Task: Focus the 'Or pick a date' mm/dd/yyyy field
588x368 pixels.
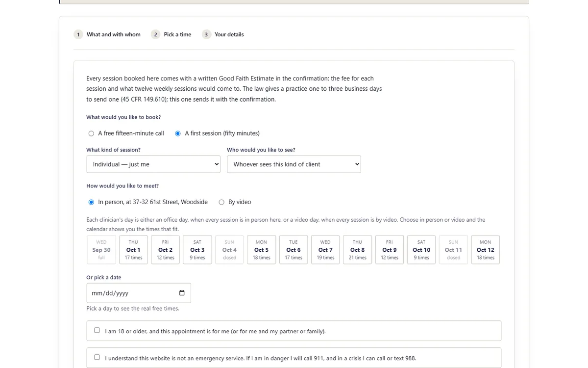Action: tap(139, 293)
